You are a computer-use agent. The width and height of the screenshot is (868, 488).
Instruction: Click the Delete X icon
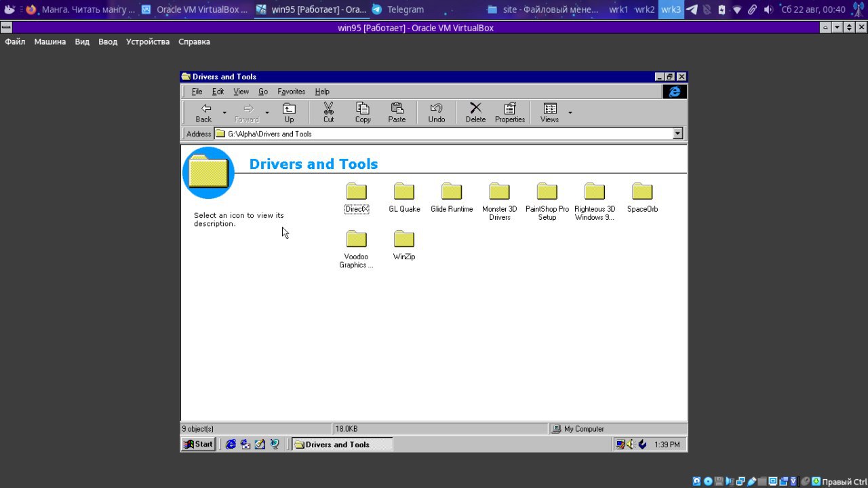click(x=475, y=113)
